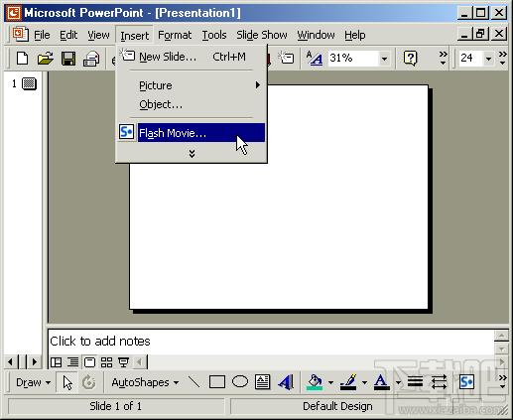Screen dimensions: 513x420
Task: Expand more Drawing toolbar buttons chevron
Action: 503,382
